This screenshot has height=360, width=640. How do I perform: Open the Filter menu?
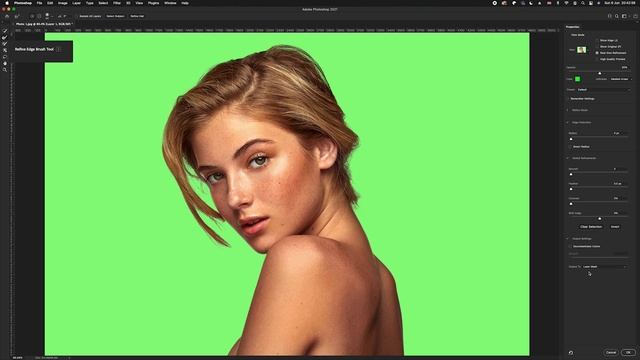[x=117, y=3]
